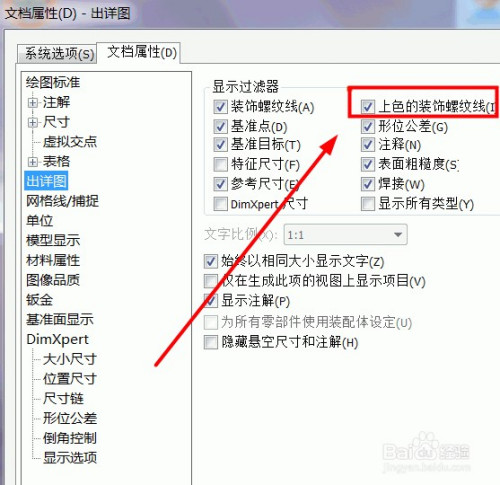Expand the 尺寸 tree node
Screen dimensions: 500x485
[33, 123]
